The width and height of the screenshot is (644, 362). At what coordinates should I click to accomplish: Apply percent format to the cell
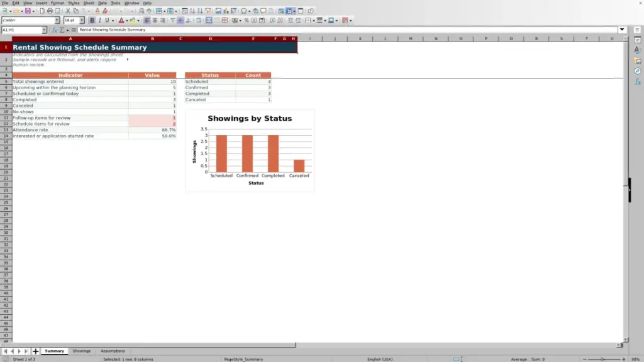[247, 21]
